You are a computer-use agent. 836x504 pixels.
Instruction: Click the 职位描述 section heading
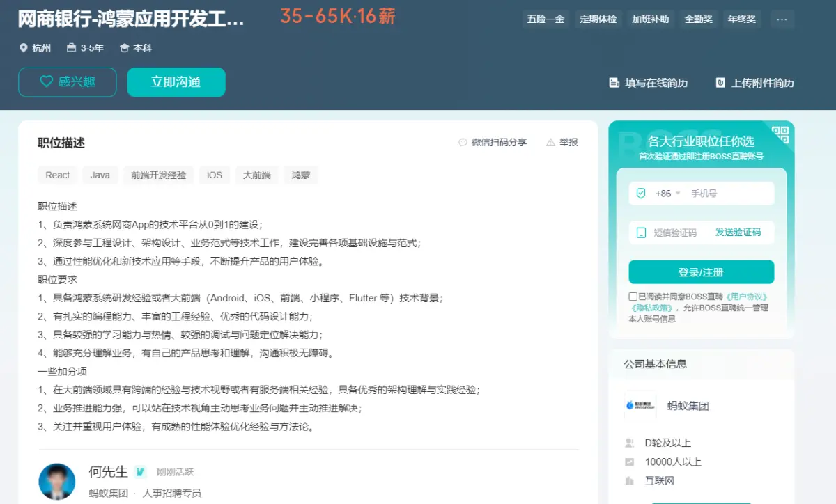click(61, 143)
